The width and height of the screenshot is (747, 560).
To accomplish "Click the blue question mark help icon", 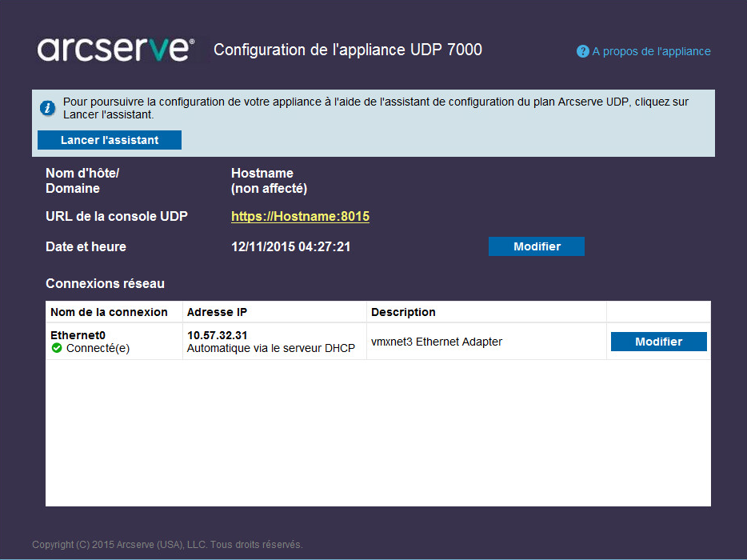I will (582, 51).
